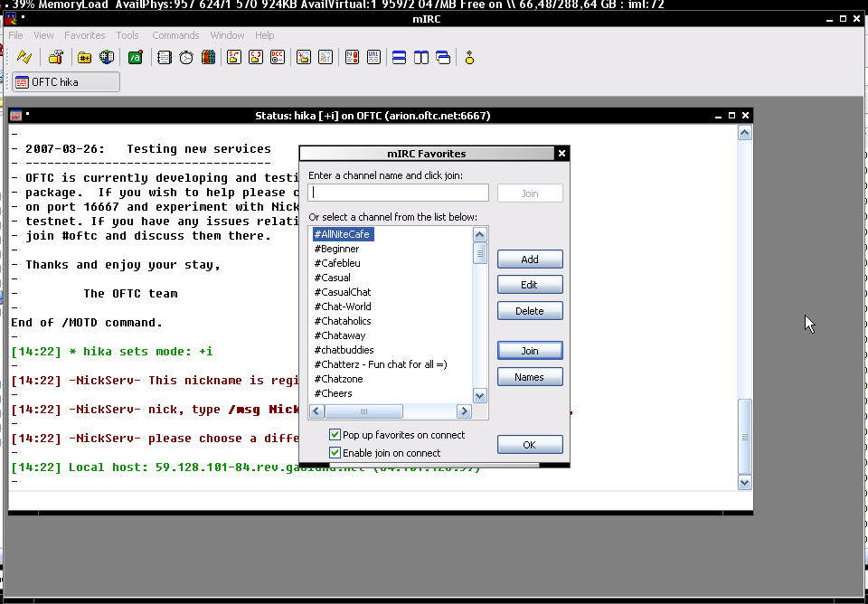Open the Commands menu

coord(175,35)
